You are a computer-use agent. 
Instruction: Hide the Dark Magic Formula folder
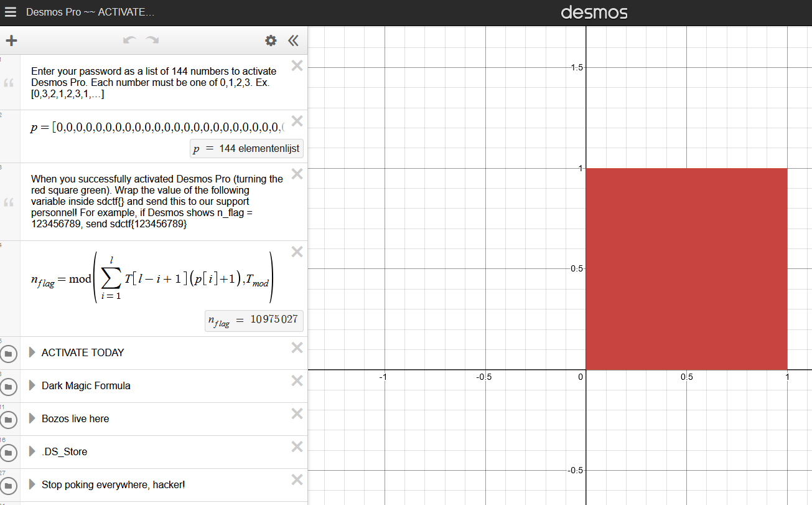[9, 387]
